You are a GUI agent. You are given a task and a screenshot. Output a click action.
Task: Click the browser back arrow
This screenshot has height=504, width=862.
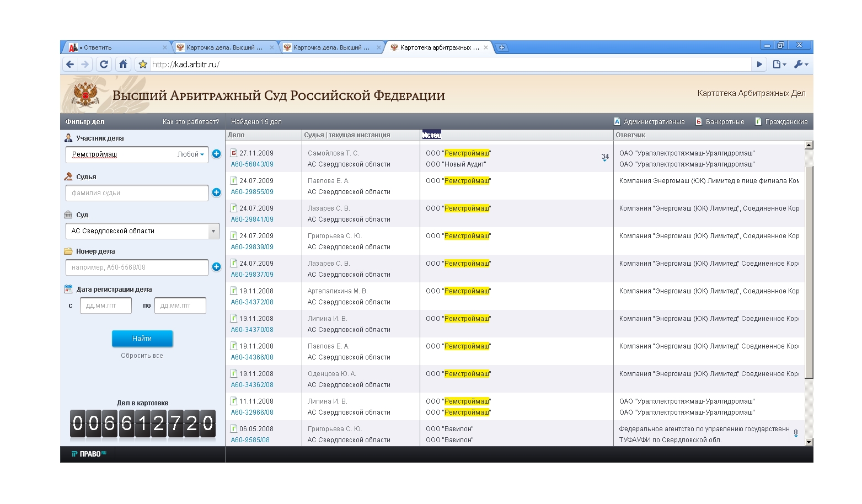coord(70,65)
